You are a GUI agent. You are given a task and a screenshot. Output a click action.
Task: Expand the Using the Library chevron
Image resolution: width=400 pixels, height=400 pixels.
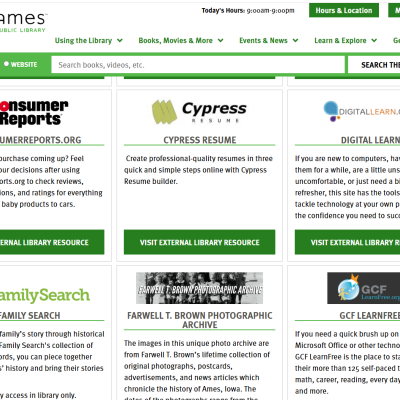[120, 41]
